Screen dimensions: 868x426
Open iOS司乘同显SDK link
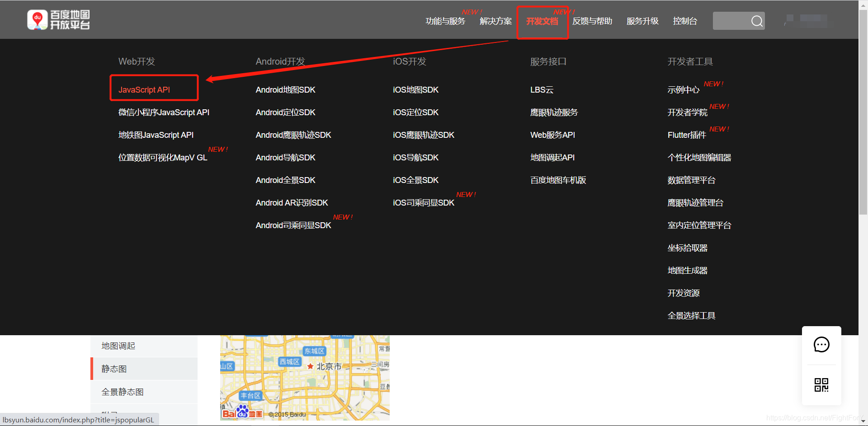[424, 203]
